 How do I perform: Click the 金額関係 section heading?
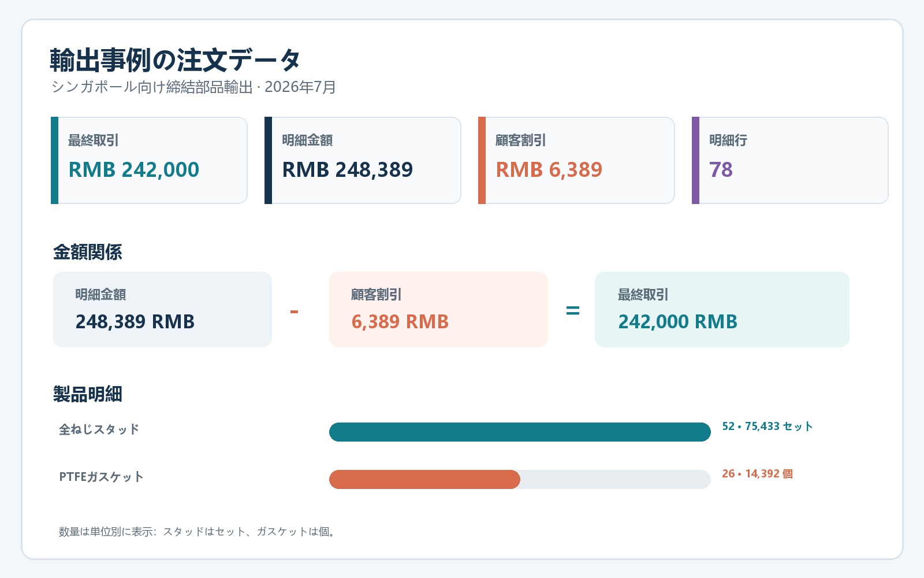click(88, 252)
